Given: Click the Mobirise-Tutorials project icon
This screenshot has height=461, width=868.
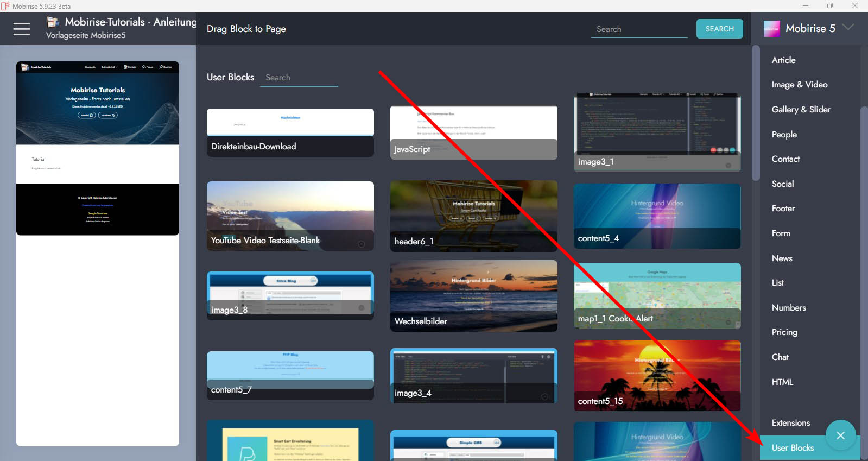Looking at the screenshot, I should pos(53,22).
